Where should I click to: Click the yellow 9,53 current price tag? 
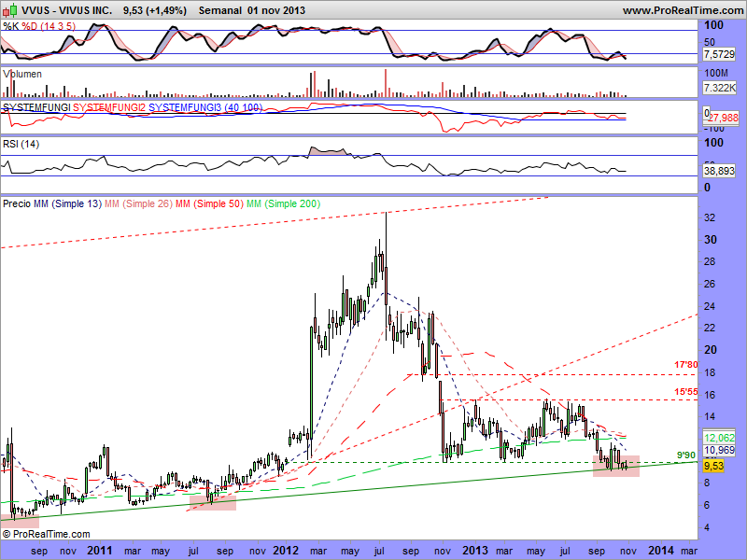point(713,466)
